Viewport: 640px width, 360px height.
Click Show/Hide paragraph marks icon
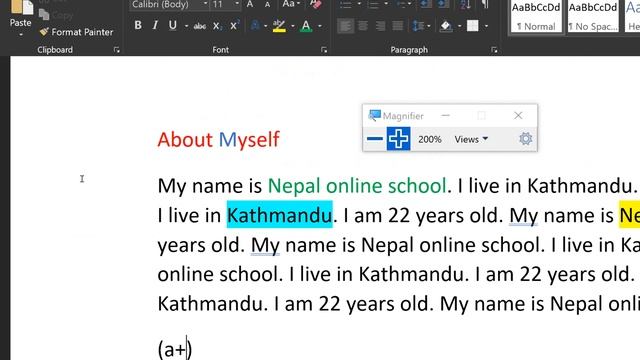pyautogui.click(x=485, y=4)
